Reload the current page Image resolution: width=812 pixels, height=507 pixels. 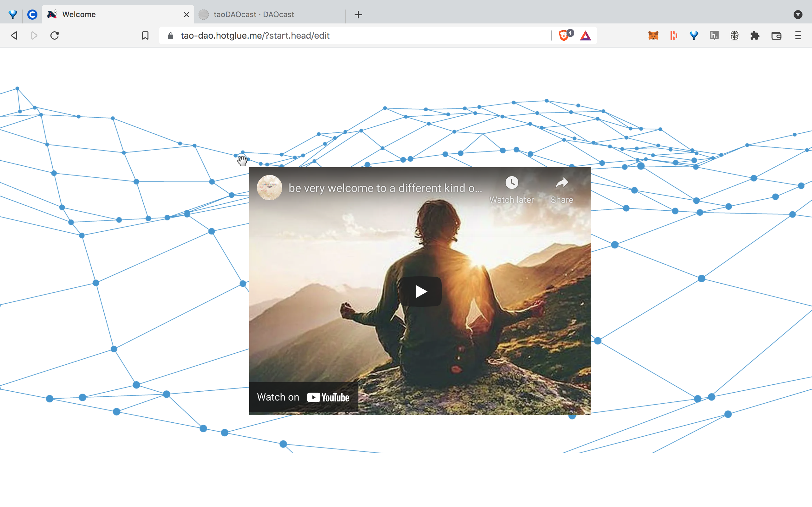55,35
